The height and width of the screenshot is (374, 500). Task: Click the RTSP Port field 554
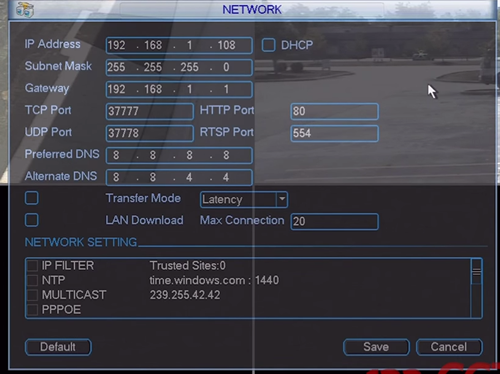pyautogui.click(x=334, y=133)
